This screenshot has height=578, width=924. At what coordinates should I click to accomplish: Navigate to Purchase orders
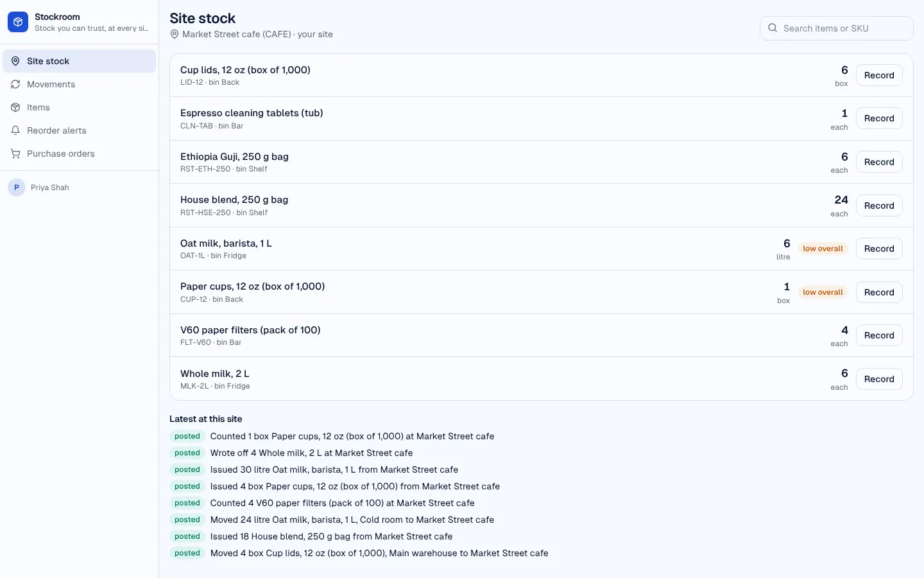[80, 153]
